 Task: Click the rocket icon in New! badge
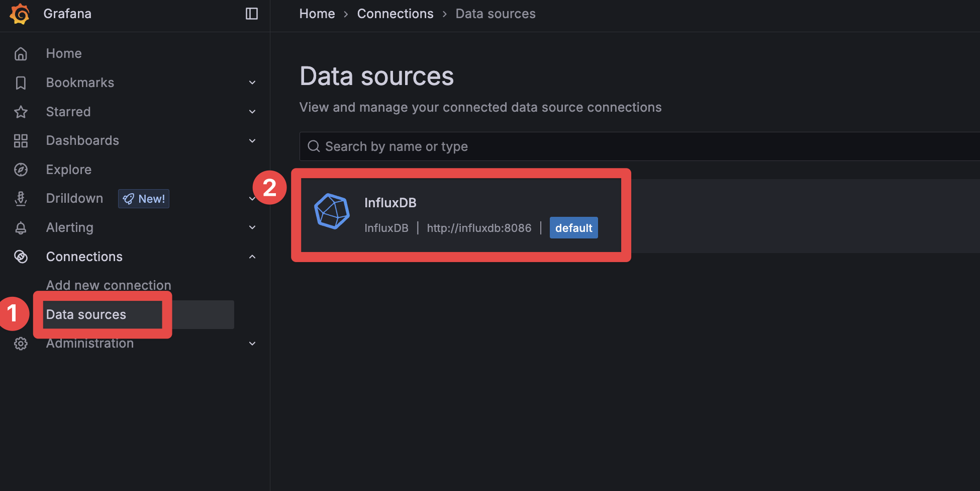click(x=129, y=199)
